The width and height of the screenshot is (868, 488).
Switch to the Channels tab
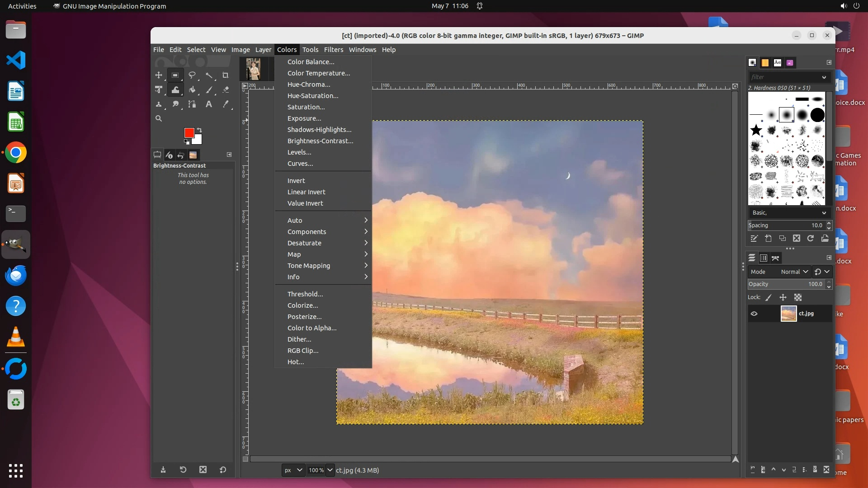click(x=764, y=258)
